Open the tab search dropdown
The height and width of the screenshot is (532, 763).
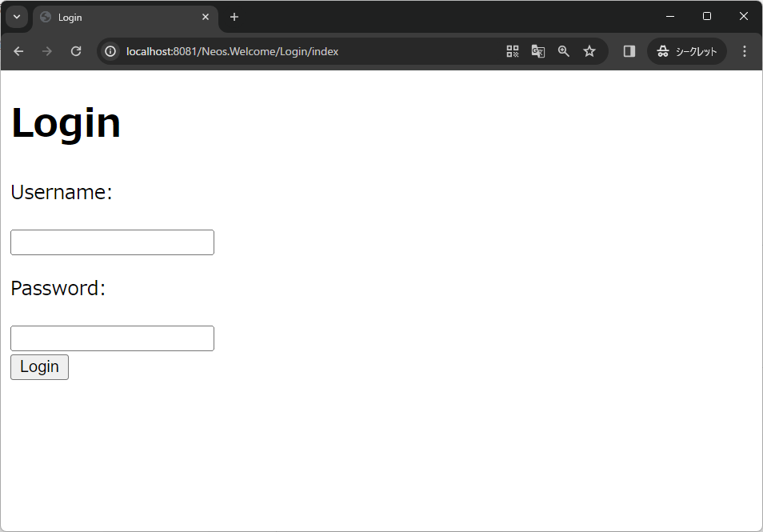pos(17,17)
